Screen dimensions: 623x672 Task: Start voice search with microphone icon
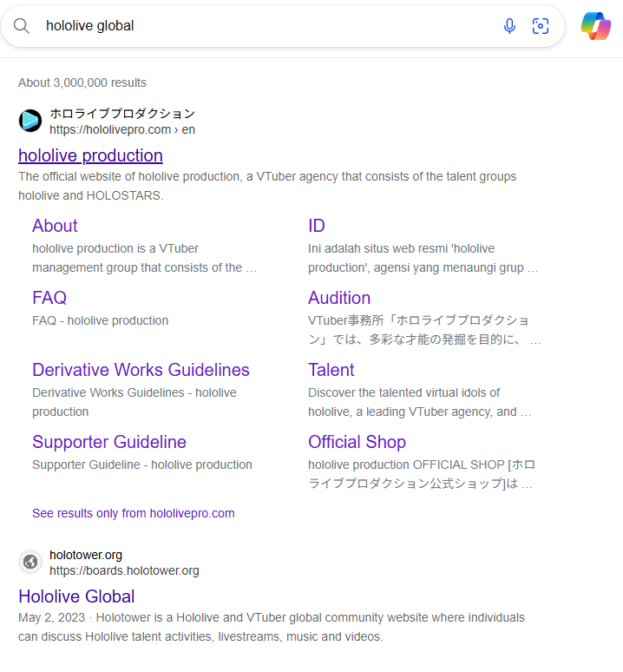click(x=509, y=26)
